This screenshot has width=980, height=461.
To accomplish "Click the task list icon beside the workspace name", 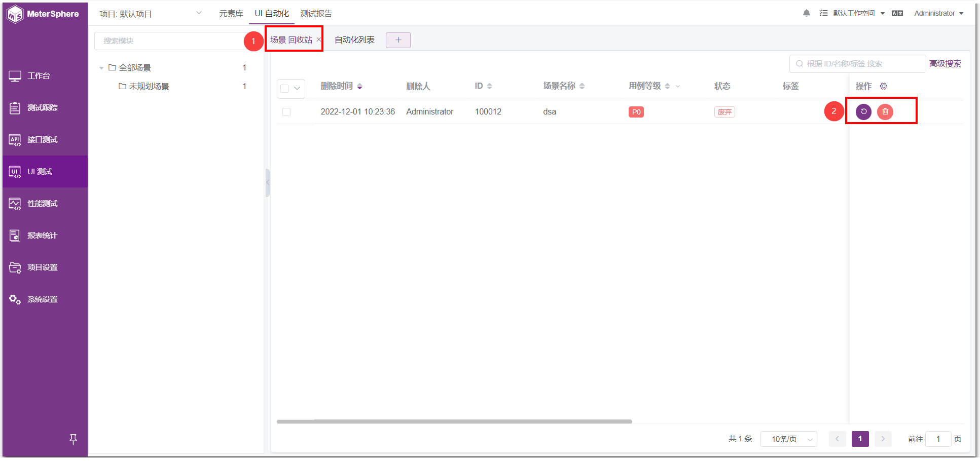I will pyautogui.click(x=823, y=13).
